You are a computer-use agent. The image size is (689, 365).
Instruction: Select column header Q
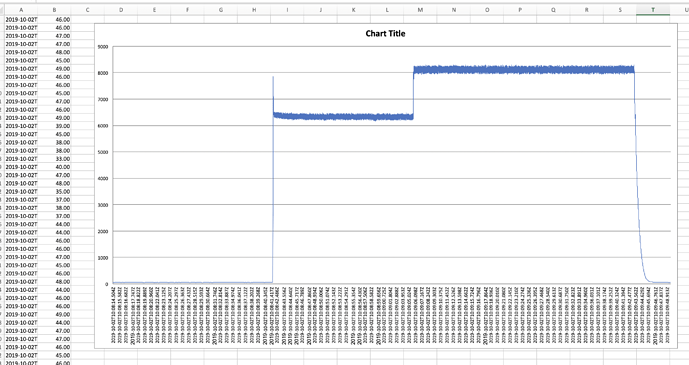[x=553, y=10]
